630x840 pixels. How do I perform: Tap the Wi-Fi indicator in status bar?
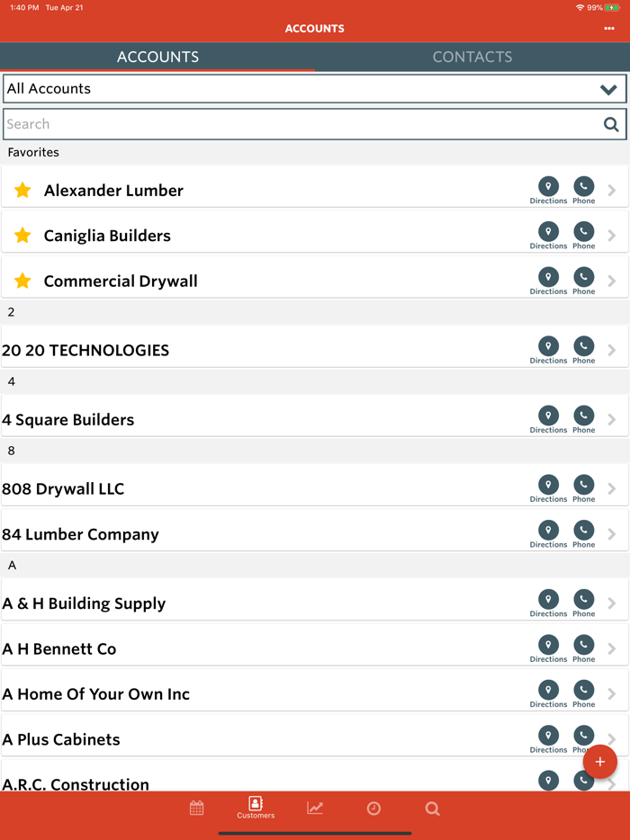[580, 7]
